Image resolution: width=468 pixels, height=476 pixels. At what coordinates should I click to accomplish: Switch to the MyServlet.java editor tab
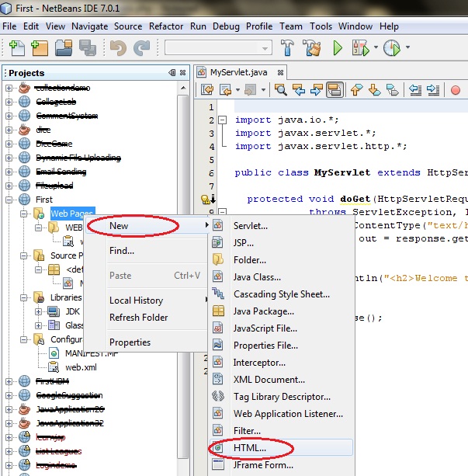click(x=238, y=72)
